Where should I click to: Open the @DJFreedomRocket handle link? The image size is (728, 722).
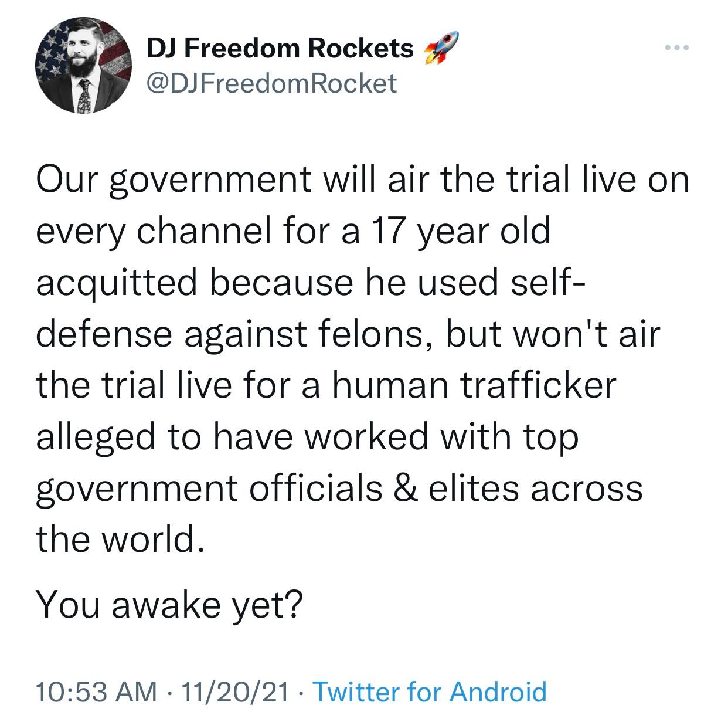tap(271, 83)
